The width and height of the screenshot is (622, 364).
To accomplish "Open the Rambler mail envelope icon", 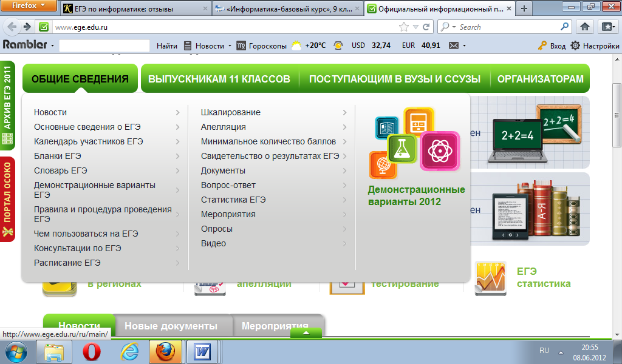I will 453,45.
